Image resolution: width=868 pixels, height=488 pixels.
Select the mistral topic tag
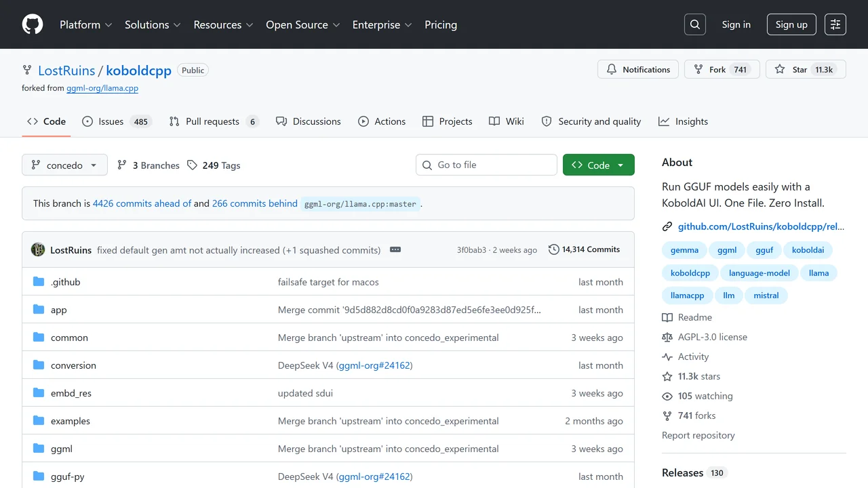tap(766, 296)
